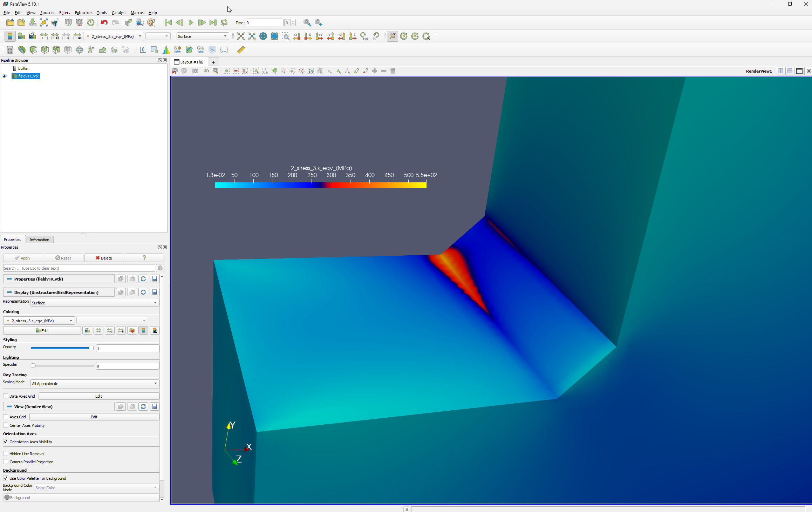Open the View menu in menu bar
This screenshot has height=512, width=812.
30,12
